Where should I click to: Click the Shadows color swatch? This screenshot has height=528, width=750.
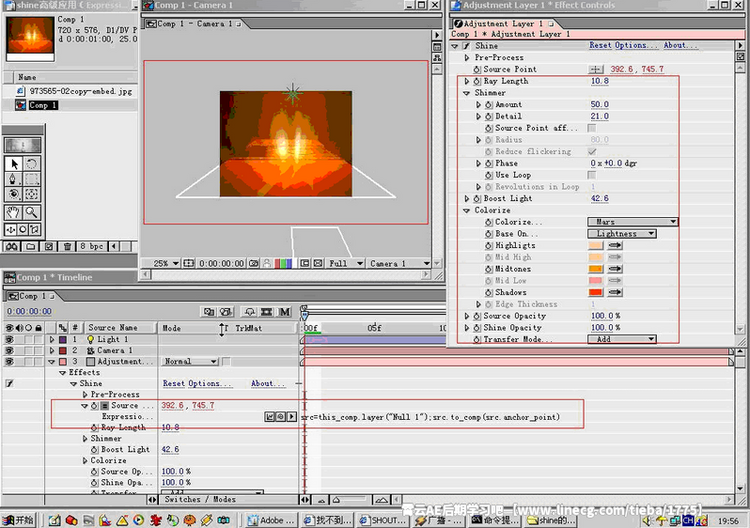pyautogui.click(x=596, y=292)
